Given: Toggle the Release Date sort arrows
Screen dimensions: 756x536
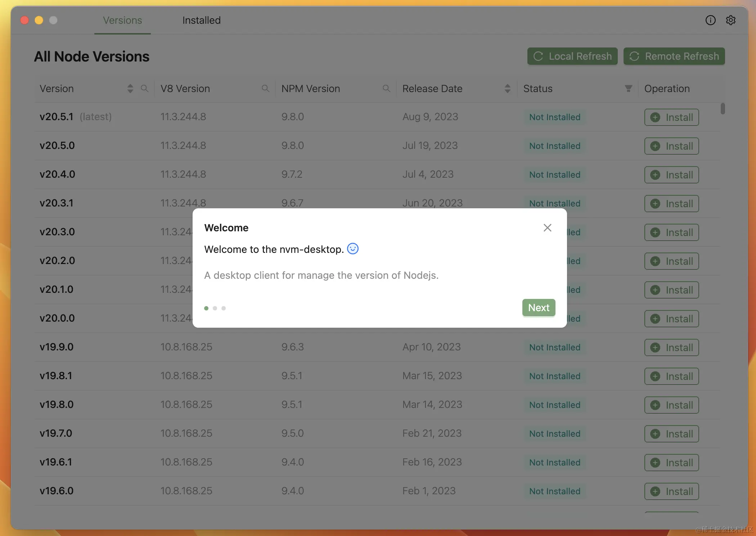Looking at the screenshot, I should click(508, 88).
